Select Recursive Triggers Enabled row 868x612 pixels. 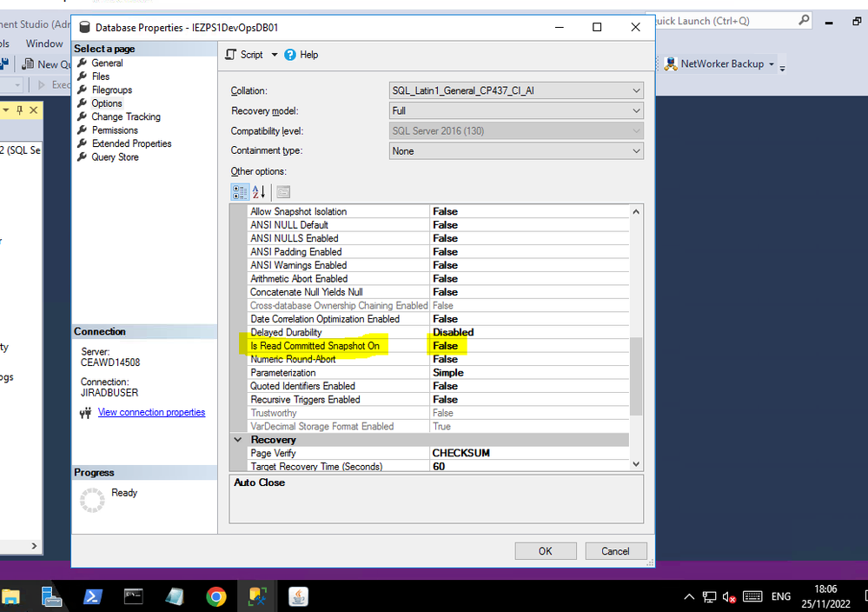(438, 399)
